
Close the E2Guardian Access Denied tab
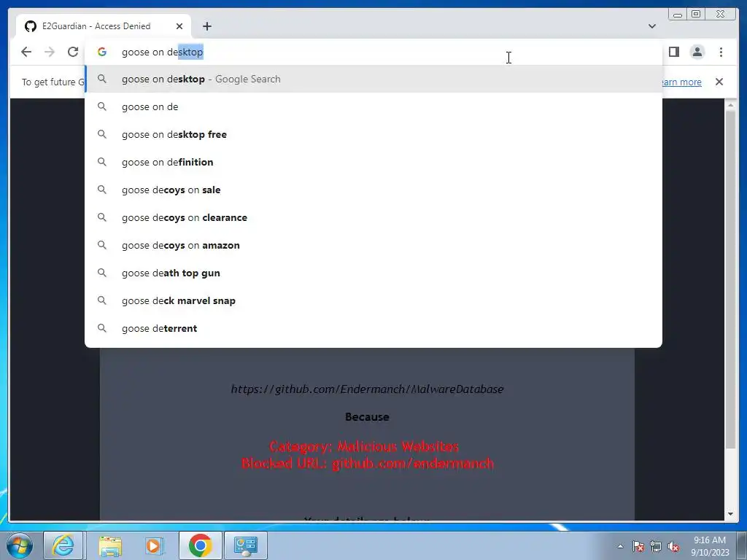(x=179, y=26)
